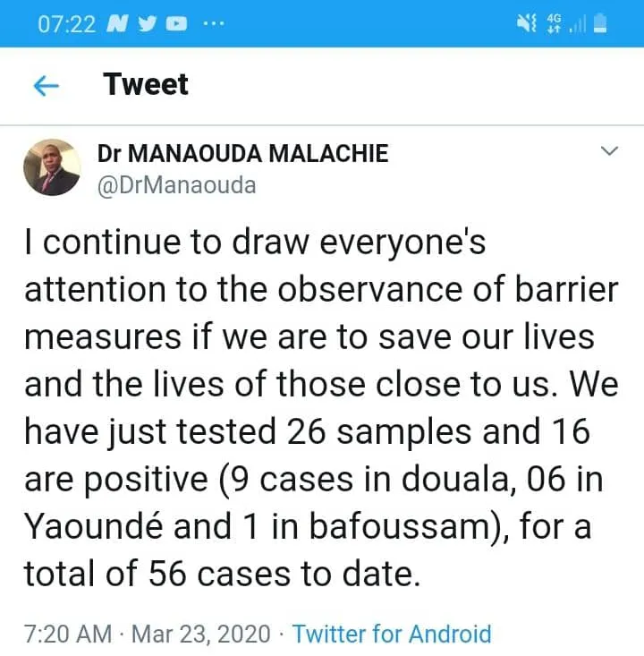Open the Twitter for Android source link
Viewport: 644px width, 656px height.
pos(392,634)
